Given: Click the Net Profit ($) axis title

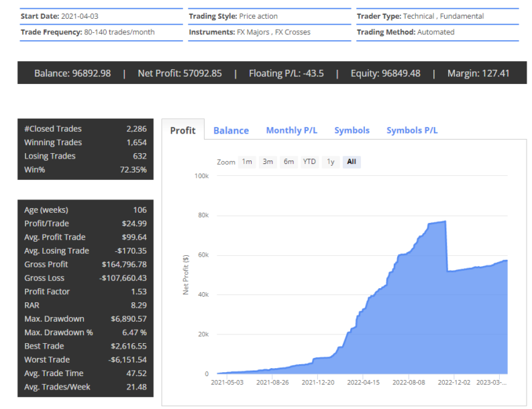Looking at the screenshot, I should [x=186, y=275].
